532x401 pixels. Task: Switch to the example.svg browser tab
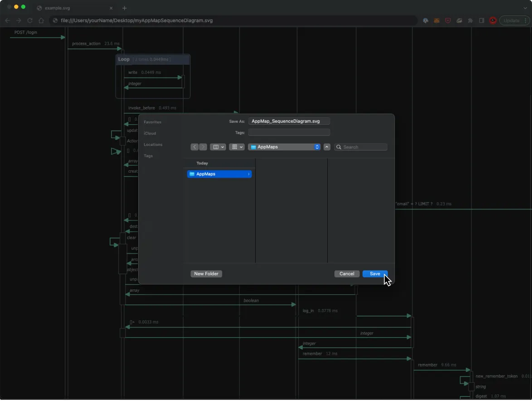pyautogui.click(x=75, y=8)
